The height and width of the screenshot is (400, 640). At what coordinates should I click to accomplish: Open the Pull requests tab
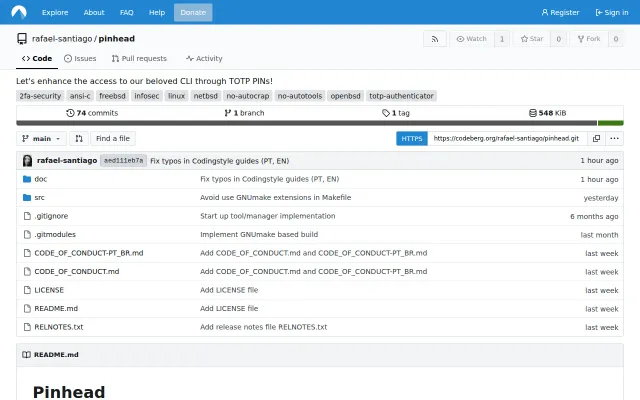139,58
